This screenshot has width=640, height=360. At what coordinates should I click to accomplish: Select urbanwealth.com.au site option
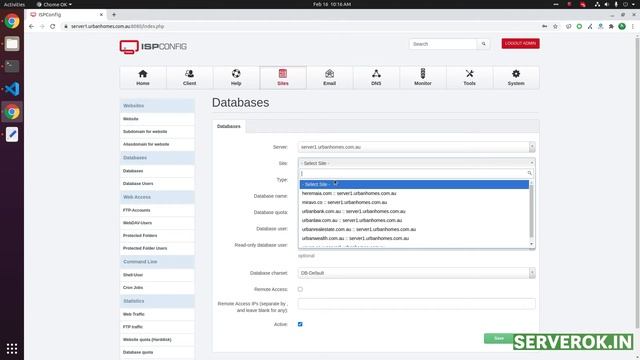(414, 238)
